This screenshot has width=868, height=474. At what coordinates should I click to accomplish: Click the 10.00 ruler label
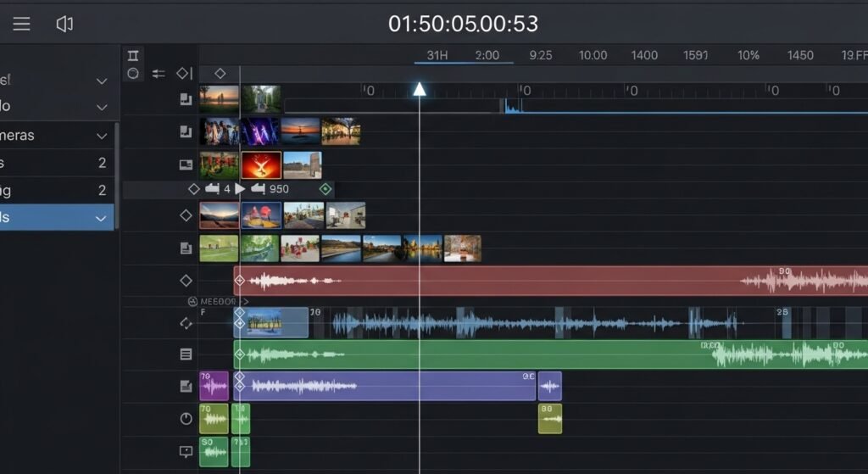click(x=593, y=55)
